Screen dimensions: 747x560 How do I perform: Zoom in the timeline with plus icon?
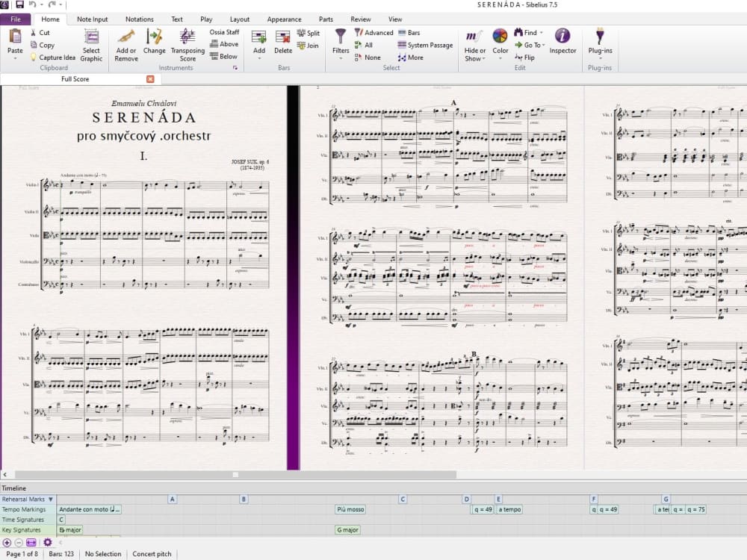point(7,542)
